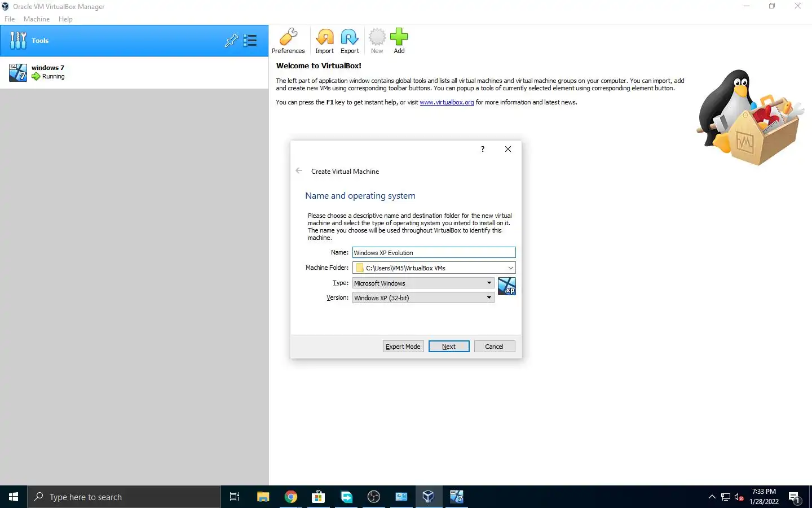Click the Expert Mode button
Viewport: 812px width, 508px height.
pos(403,347)
